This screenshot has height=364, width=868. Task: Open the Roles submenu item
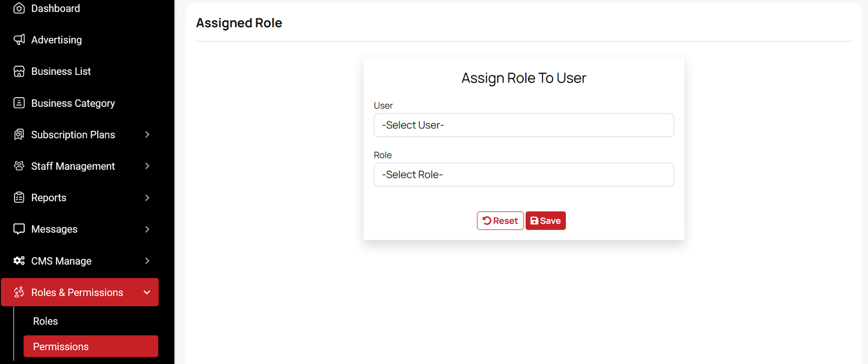[46, 321]
